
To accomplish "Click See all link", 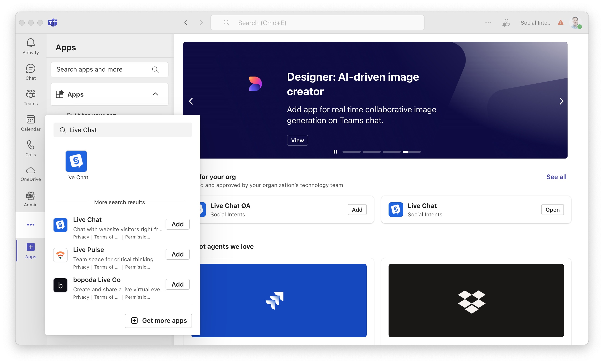I will (556, 177).
